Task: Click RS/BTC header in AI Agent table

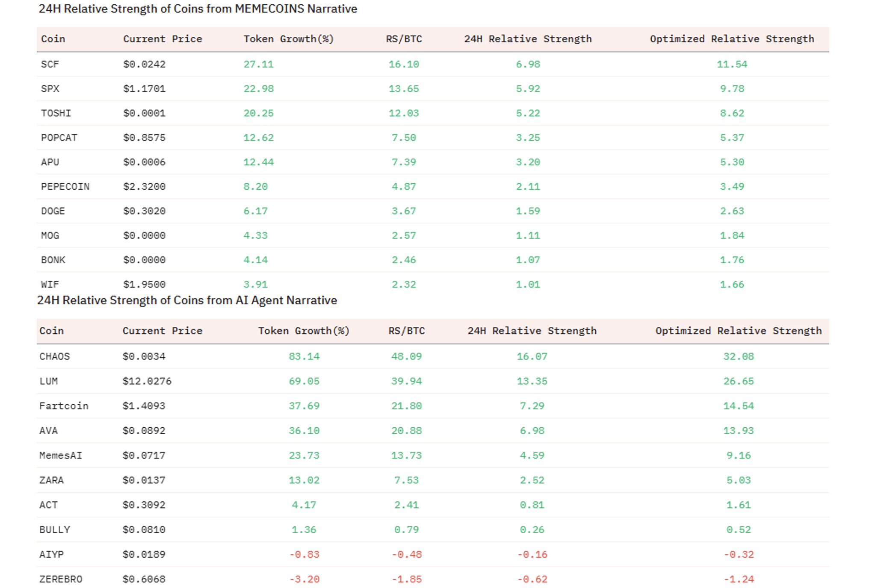Action: pos(407,331)
